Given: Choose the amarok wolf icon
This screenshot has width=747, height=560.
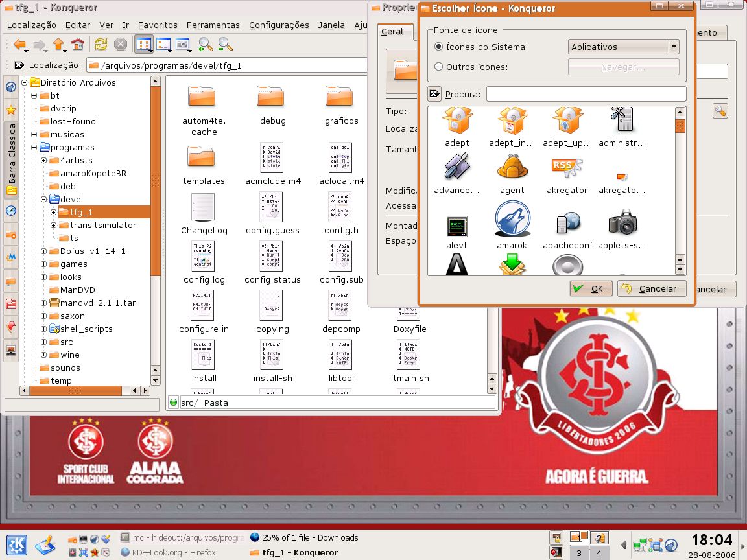Looking at the screenshot, I should tap(512, 225).
